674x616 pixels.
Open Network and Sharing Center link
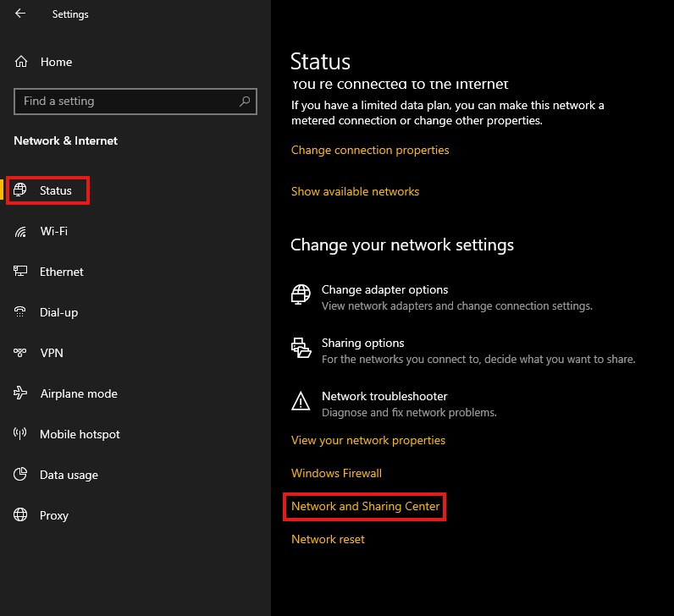click(366, 507)
